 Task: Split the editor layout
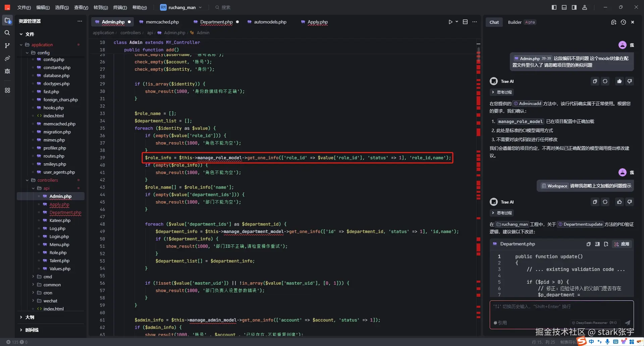click(465, 22)
